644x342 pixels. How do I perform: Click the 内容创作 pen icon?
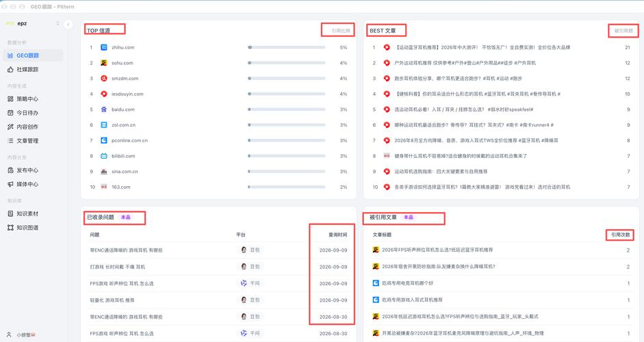(x=10, y=127)
